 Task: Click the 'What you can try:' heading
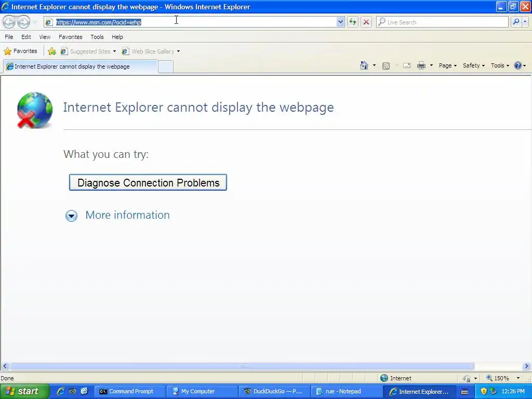pos(106,154)
